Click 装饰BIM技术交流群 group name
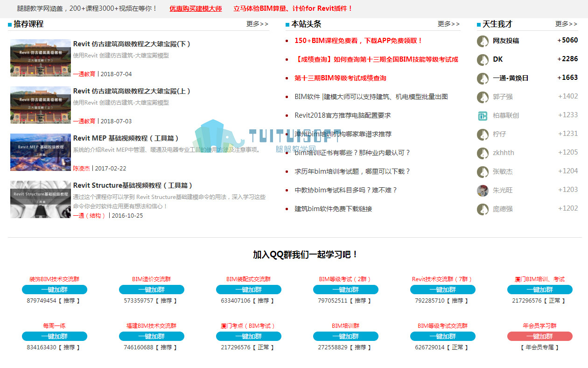 (x=55, y=279)
